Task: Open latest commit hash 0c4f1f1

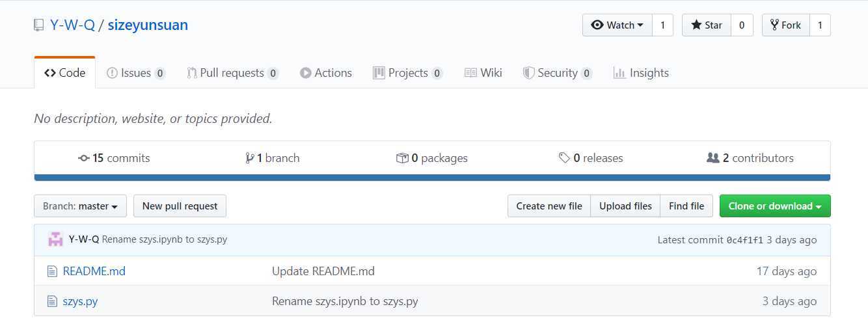Action: [x=744, y=240]
